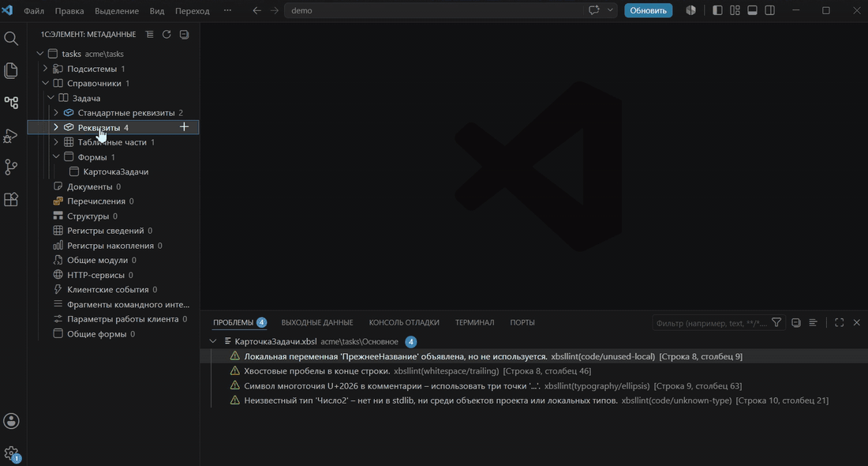Open the Правка menu
Viewport: 868px width, 466px height.
69,10
